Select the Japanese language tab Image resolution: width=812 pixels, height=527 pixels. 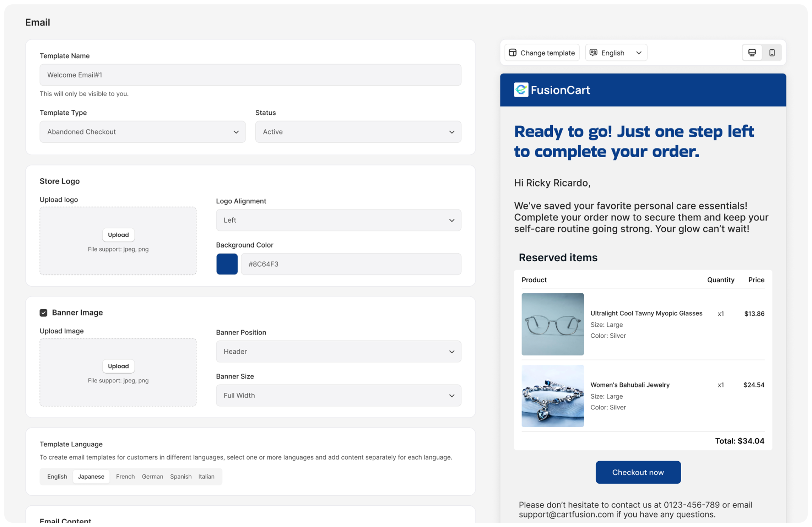tap(91, 477)
